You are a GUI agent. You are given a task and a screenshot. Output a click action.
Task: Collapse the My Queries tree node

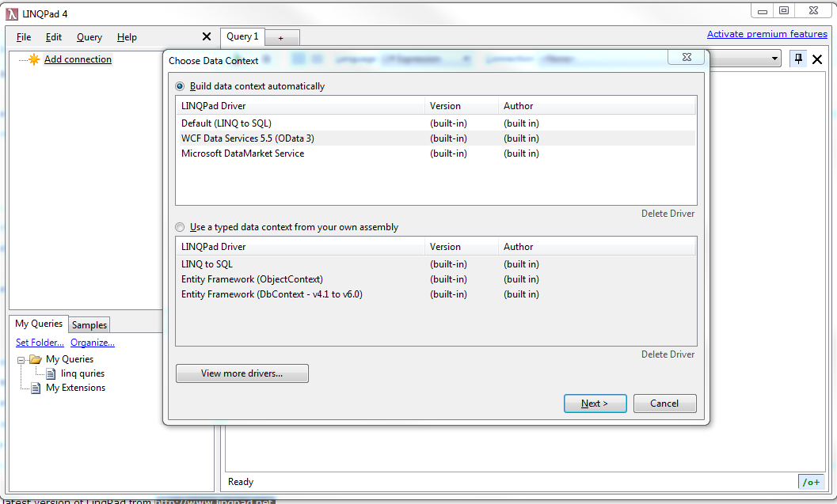pos(22,360)
